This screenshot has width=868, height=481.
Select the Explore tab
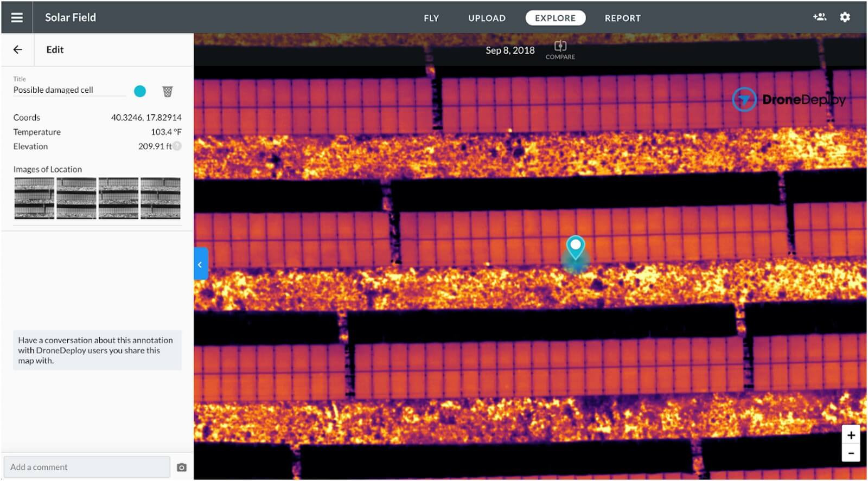(555, 18)
